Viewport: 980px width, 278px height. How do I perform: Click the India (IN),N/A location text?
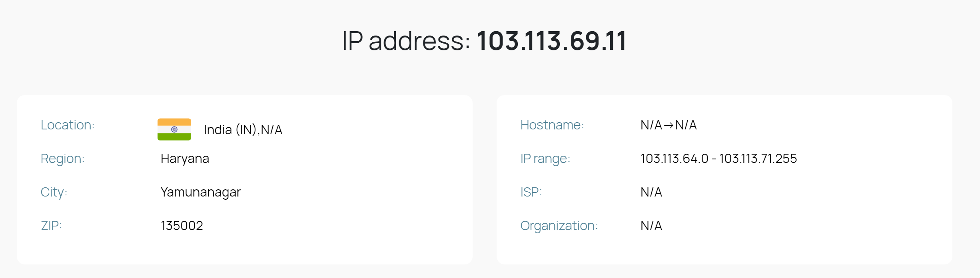(243, 130)
